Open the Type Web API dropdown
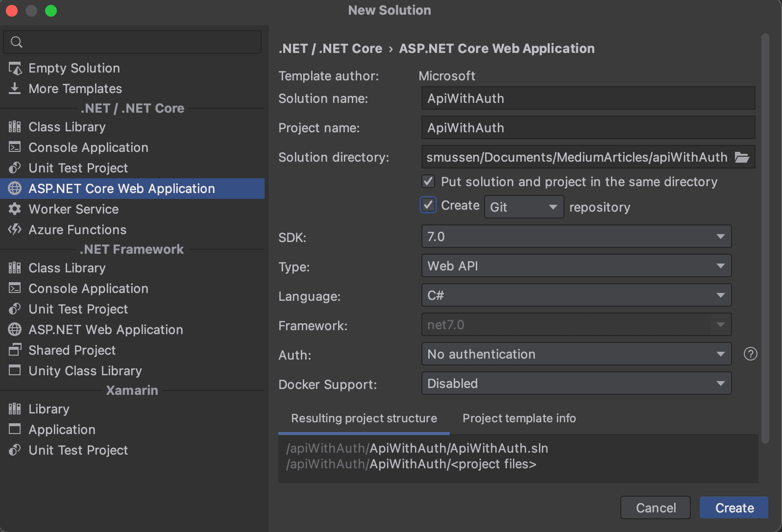The width and height of the screenshot is (782, 532). pos(576,266)
